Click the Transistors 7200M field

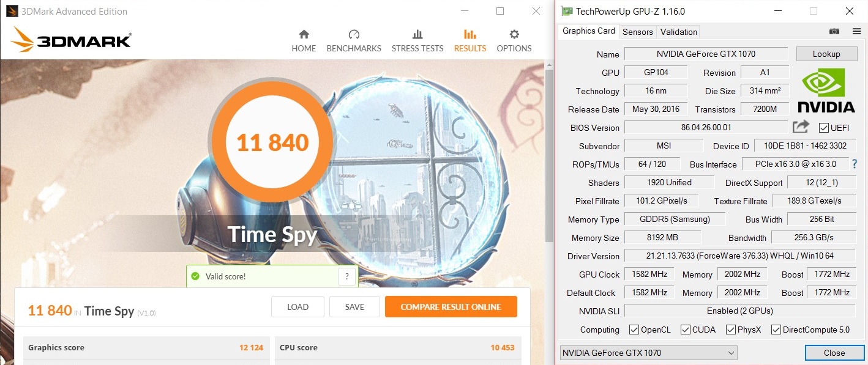tap(765, 109)
